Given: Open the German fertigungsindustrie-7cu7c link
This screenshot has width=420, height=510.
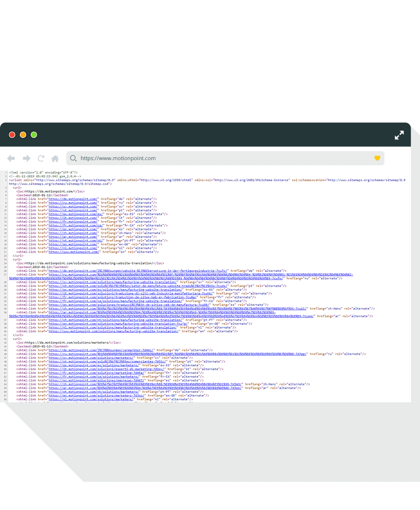Looking at the screenshot, I should [x=138, y=271].
